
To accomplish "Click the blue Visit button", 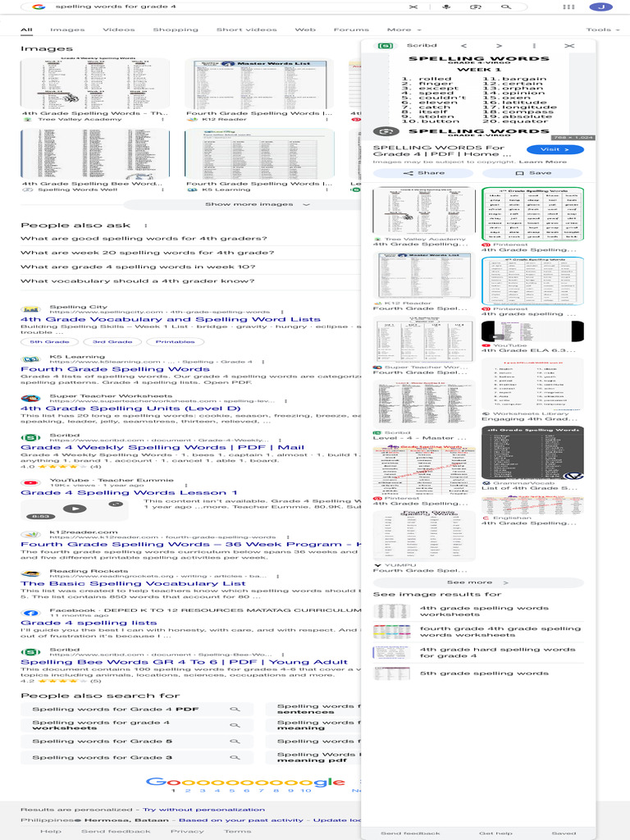I will 555,149.
